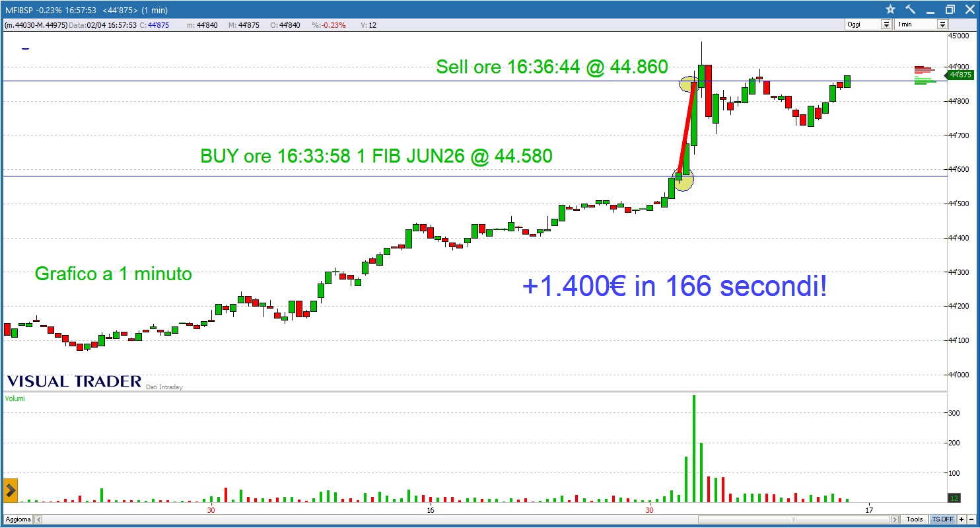Image resolution: width=980 pixels, height=528 pixels.
Task: Open the hammer settings tool icon
Action: [x=910, y=9]
